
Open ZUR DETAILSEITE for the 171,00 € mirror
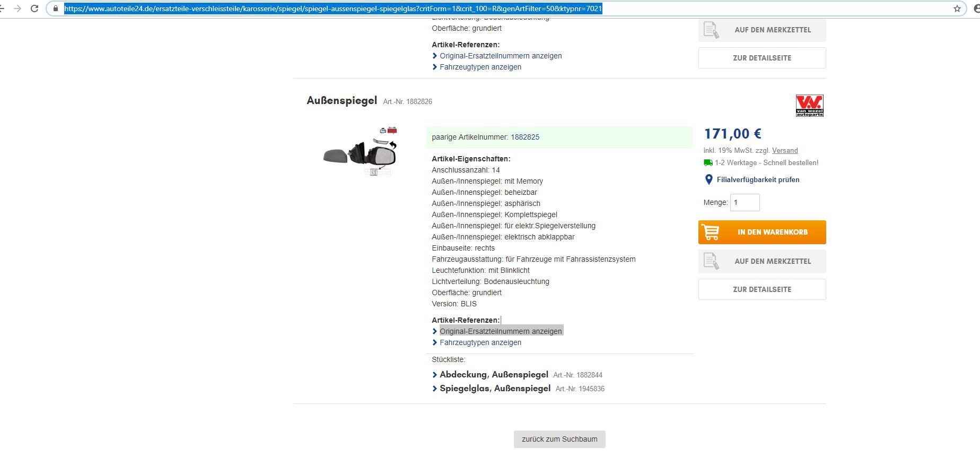pyautogui.click(x=762, y=289)
